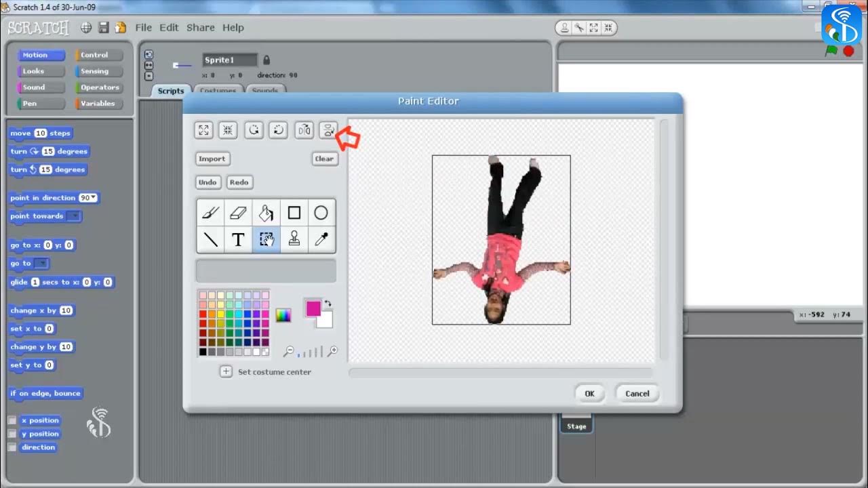This screenshot has width=868, height=488.
Task: Select the Stage thumbnail
Action: 576,423
